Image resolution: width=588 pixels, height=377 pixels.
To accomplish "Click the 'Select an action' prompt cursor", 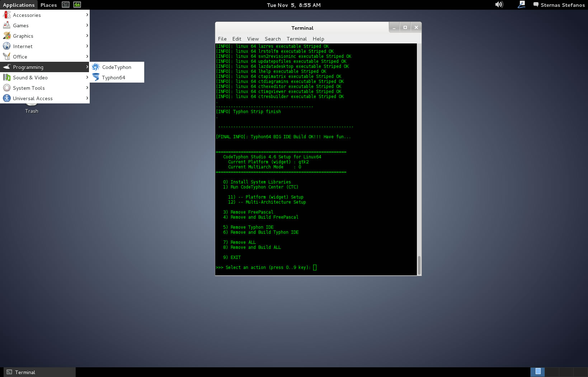I will (x=315, y=267).
